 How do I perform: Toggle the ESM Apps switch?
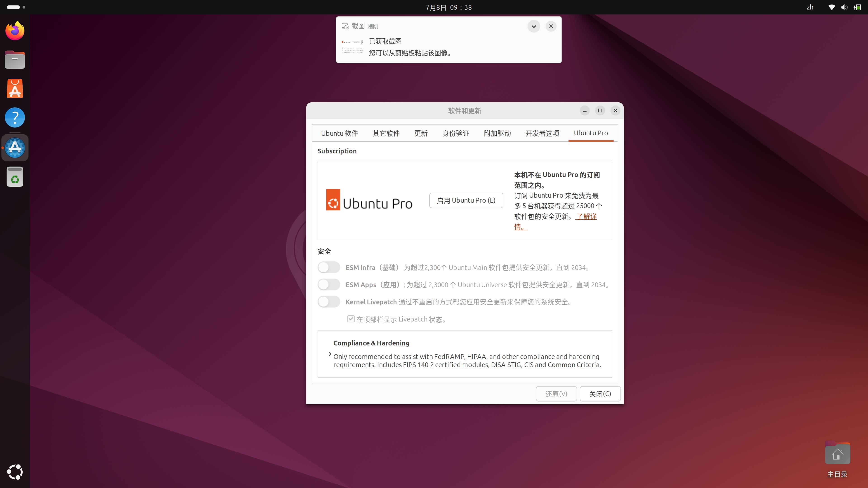[x=329, y=285]
